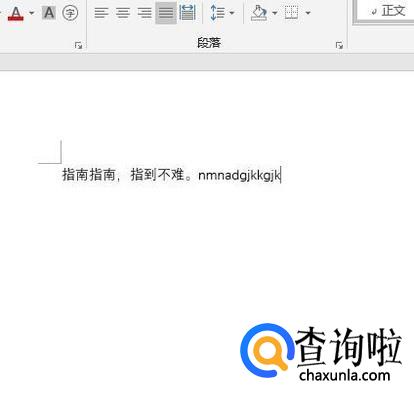Apply paragraph shading paint bucket

tap(259, 13)
